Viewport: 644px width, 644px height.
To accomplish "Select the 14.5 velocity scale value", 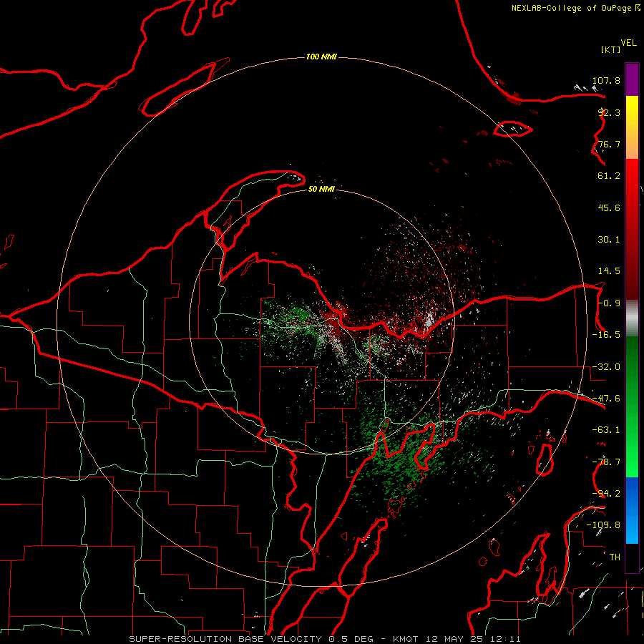I will coord(609,271).
